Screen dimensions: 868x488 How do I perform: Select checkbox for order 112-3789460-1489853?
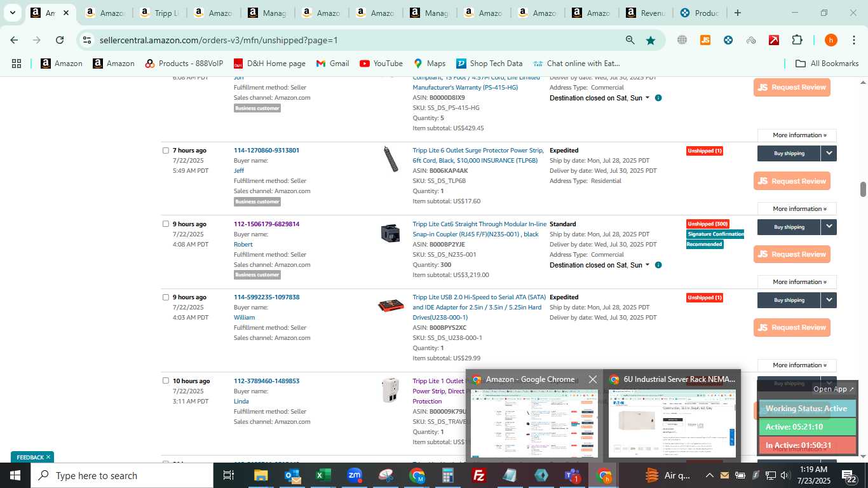(166, 381)
